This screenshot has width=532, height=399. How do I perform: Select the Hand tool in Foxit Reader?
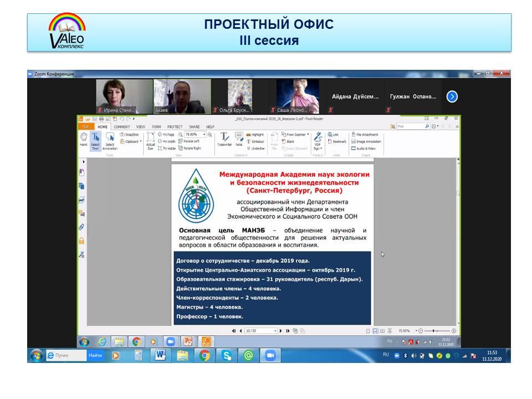pos(83,140)
